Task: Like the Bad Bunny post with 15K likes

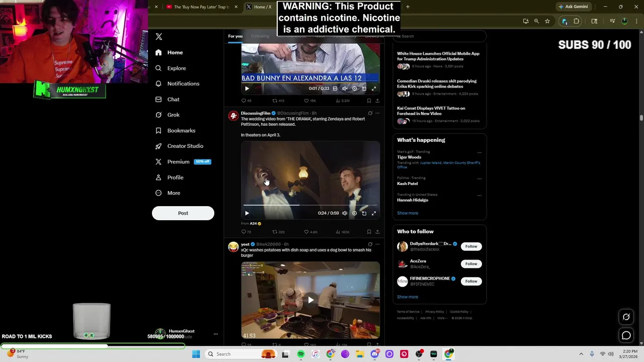Action: click(309, 101)
